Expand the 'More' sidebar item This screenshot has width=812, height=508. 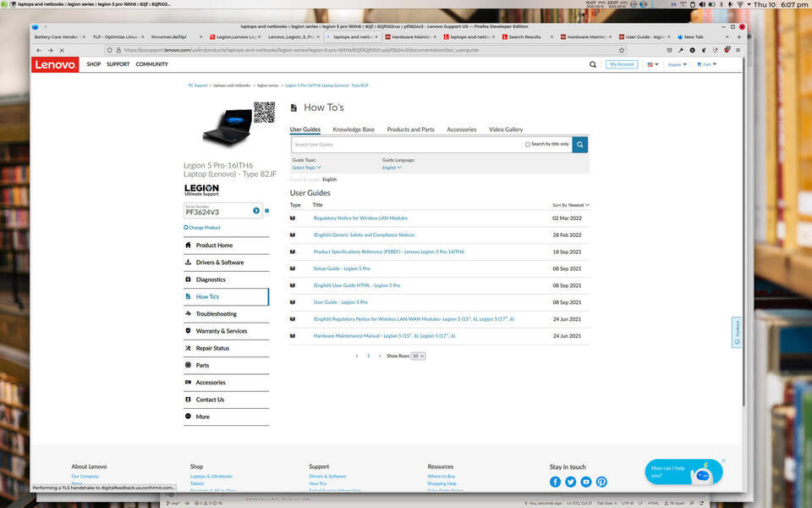pos(227,417)
